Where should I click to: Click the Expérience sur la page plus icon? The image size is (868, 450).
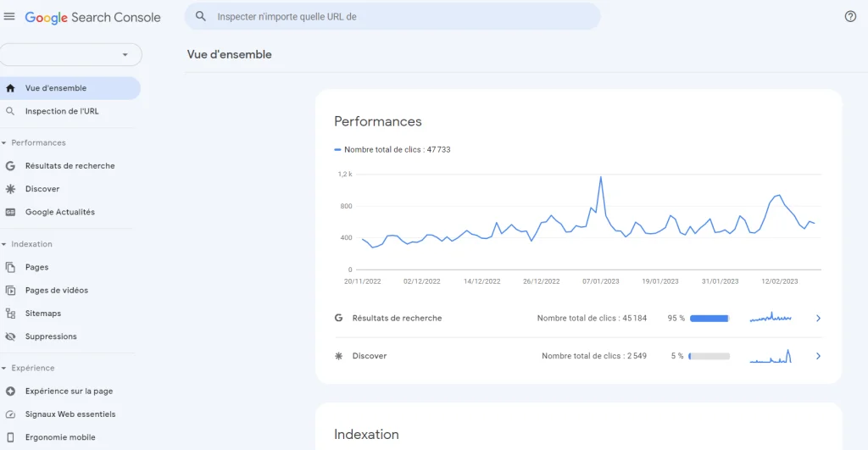[x=10, y=392]
